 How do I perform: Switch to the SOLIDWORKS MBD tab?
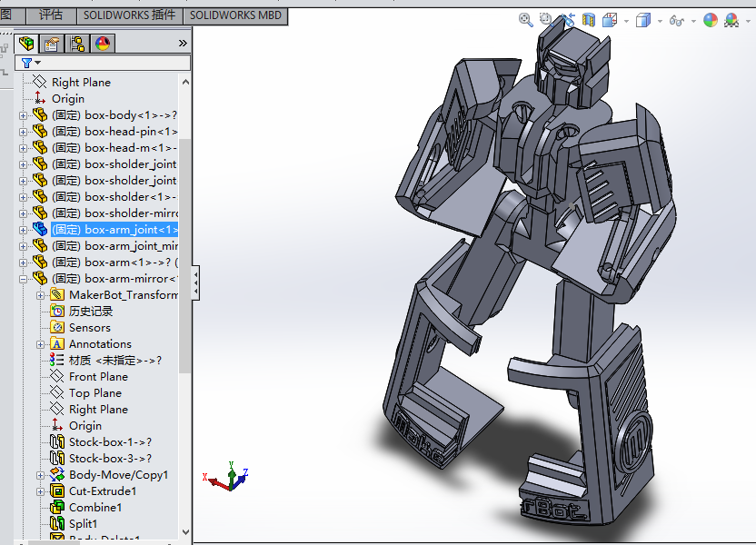pyautogui.click(x=235, y=15)
